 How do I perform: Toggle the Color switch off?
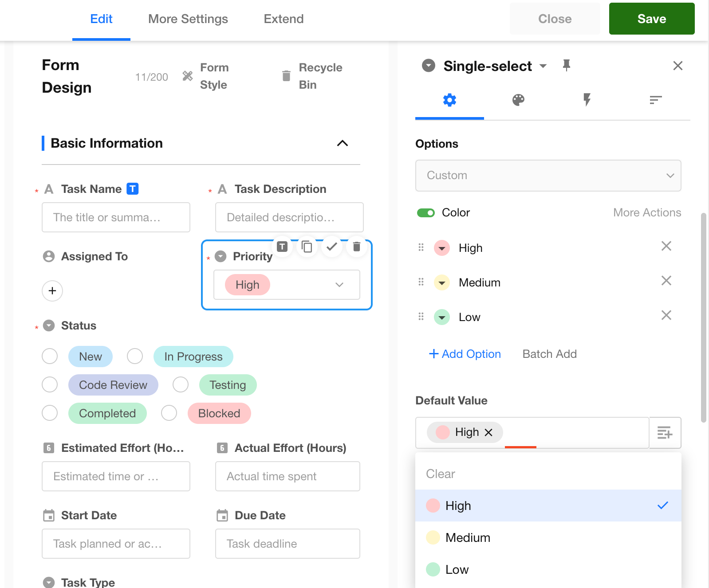[425, 213]
